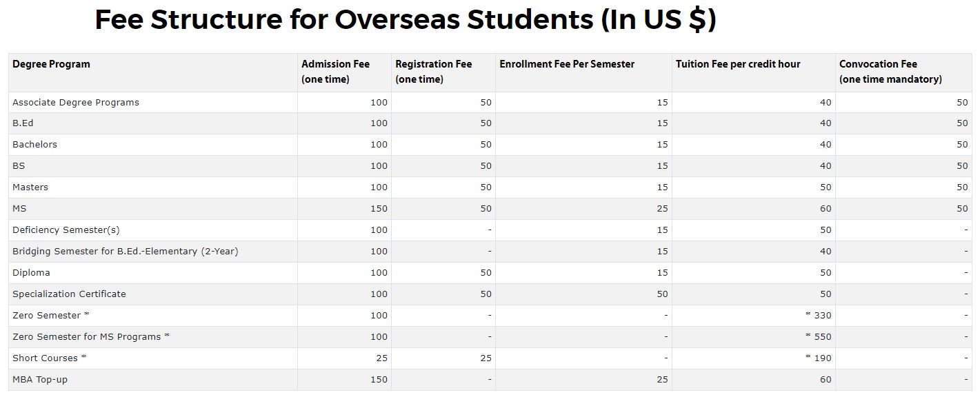Select the Associate Degree Programs row label
The width and height of the screenshot is (980, 397).
point(76,102)
